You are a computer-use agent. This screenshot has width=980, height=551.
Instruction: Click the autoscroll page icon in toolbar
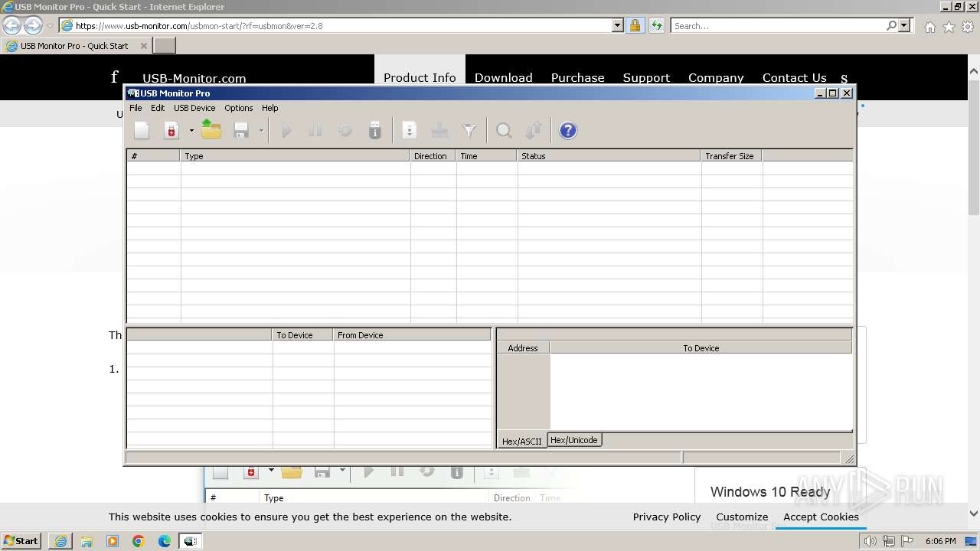click(410, 130)
